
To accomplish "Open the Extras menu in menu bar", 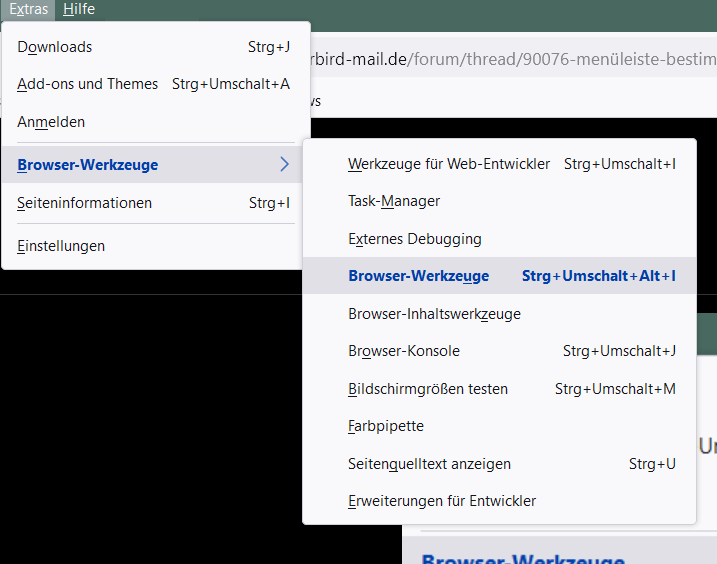I will click(x=28, y=9).
